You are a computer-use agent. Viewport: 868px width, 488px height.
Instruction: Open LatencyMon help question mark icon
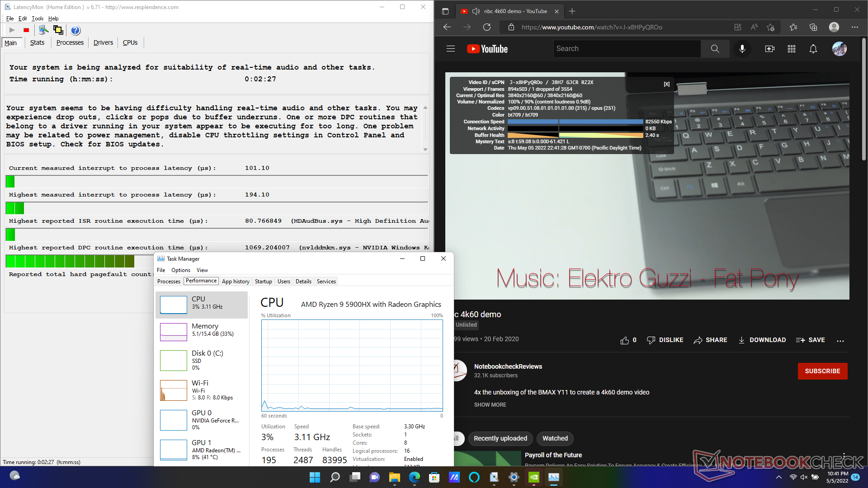(75, 30)
